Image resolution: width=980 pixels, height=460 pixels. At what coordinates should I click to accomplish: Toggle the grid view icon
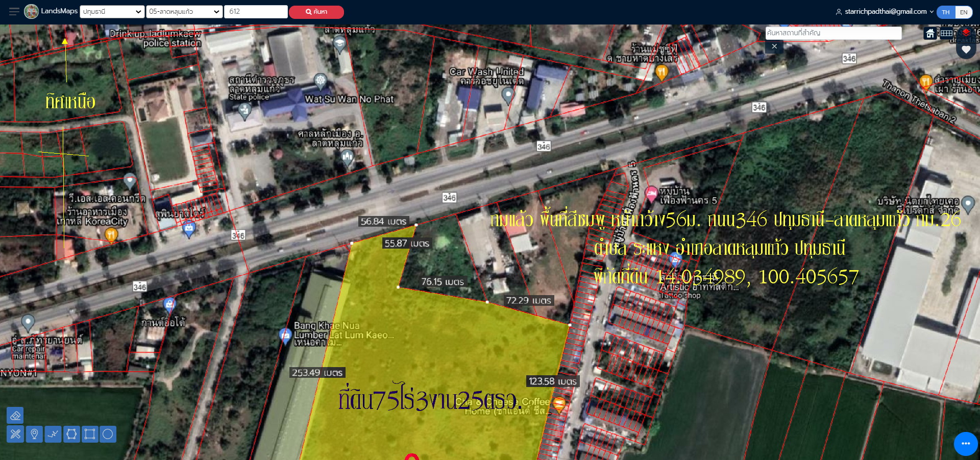tap(946, 34)
